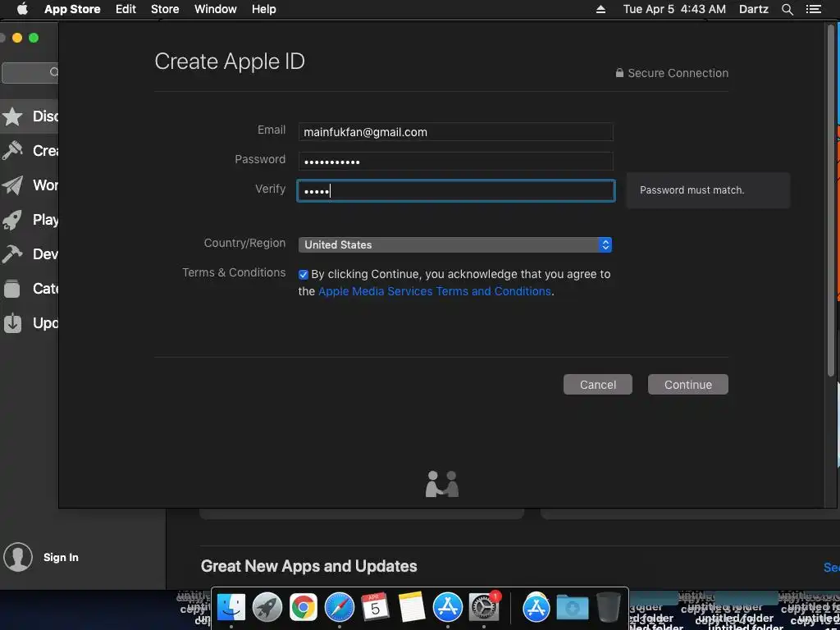
Task: Click the Sign In account avatar
Action: pyautogui.click(x=18, y=557)
